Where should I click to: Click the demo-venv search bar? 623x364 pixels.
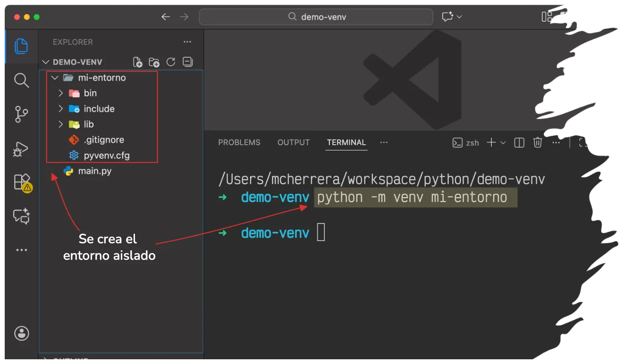tap(316, 17)
